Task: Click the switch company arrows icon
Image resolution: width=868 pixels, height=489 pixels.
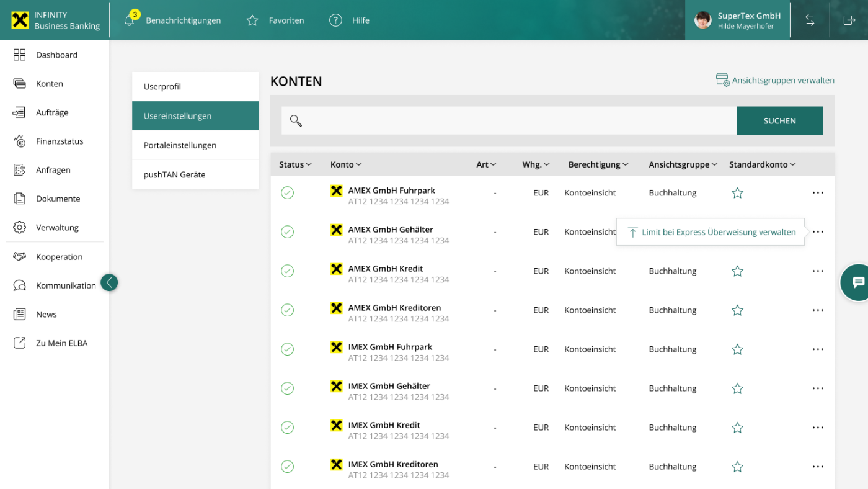Action: click(810, 20)
